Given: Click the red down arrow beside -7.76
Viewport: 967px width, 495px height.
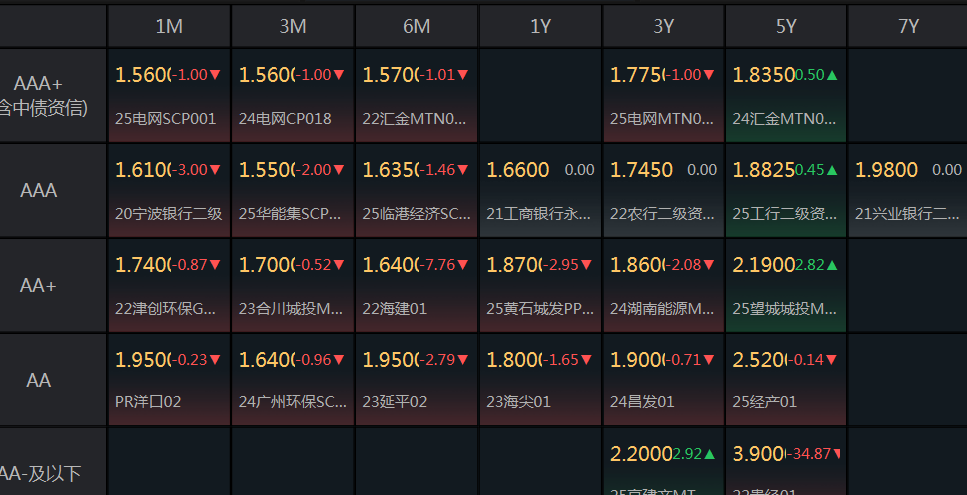Looking at the screenshot, I should [x=463, y=265].
